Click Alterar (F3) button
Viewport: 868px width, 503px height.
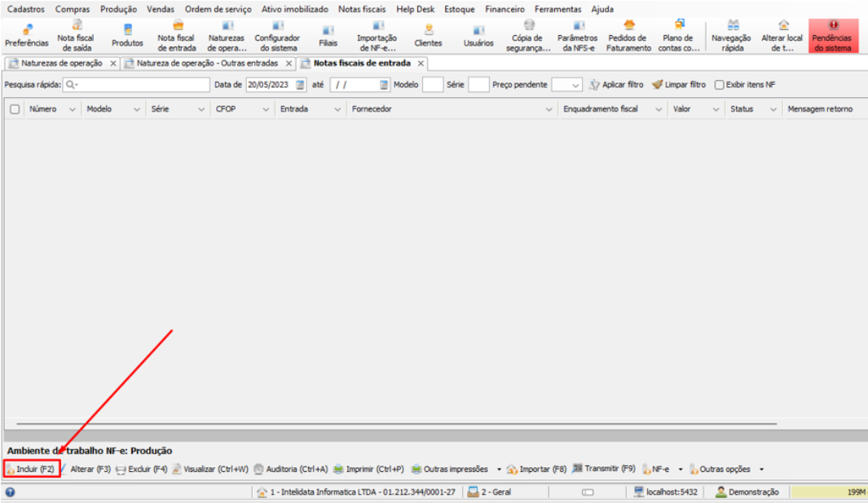86,470
